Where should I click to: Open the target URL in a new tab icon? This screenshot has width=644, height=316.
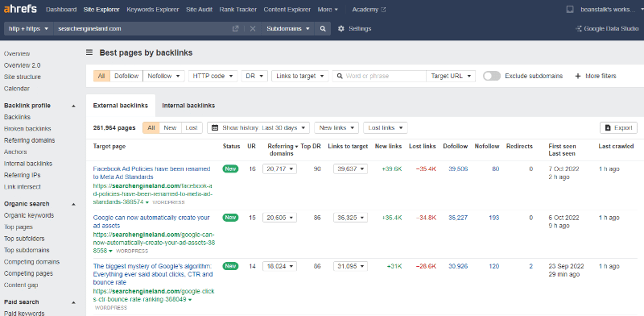[235, 29]
